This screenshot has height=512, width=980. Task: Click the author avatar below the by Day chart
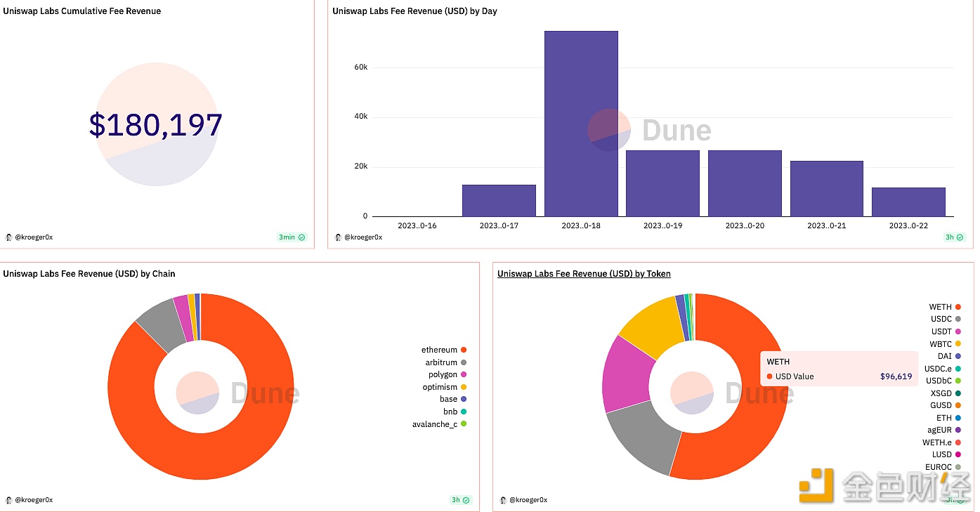(338, 237)
